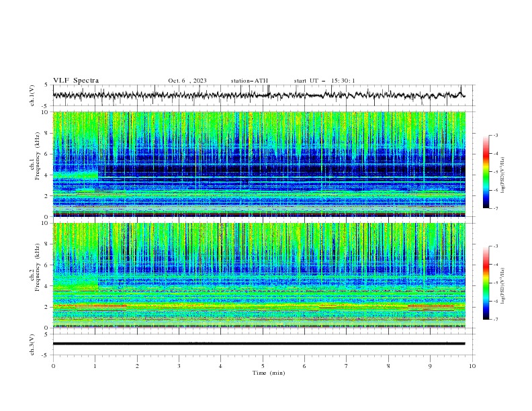Click the 'station=ATH' label
532x411 pixels.
click(249, 81)
